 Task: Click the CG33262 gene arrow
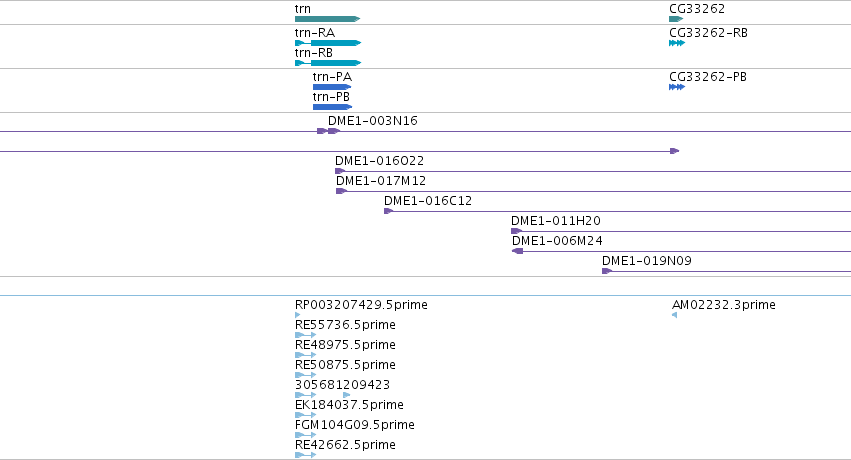(x=676, y=19)
